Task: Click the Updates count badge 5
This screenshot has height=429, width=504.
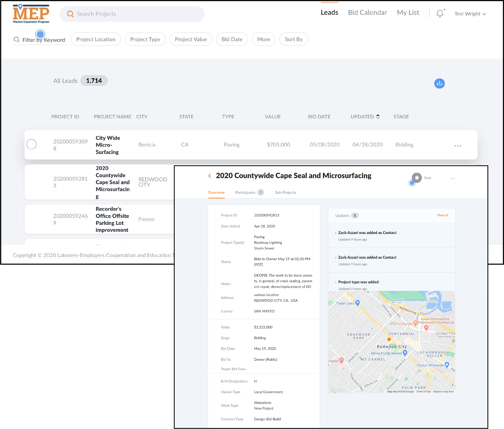Action: coord(355,216)
